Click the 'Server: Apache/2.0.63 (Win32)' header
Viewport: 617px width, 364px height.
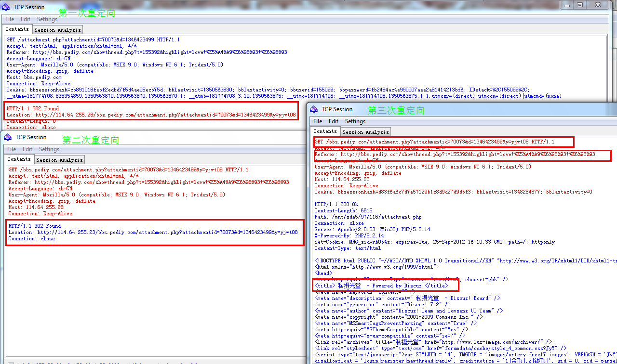(x=372, y=230)
